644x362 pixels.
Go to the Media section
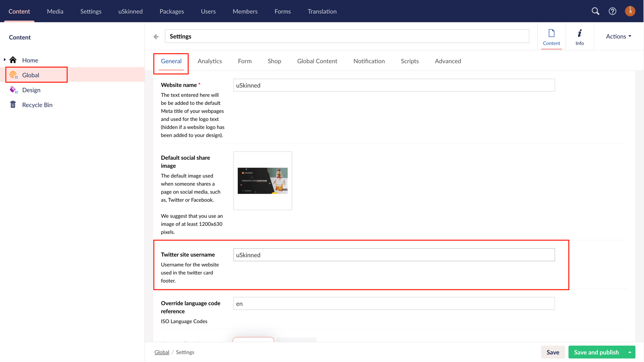point(55,11)
